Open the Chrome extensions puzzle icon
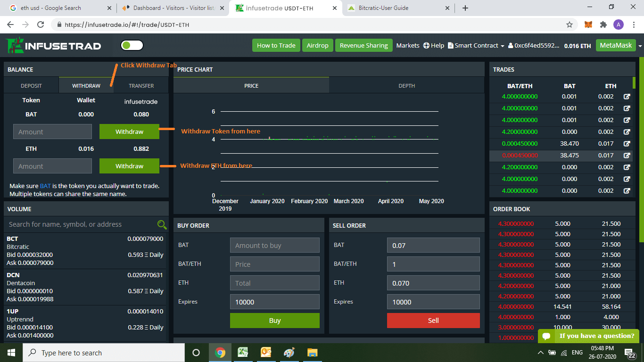The height and width of the screenshot is (362, 644). coord(603,25)
